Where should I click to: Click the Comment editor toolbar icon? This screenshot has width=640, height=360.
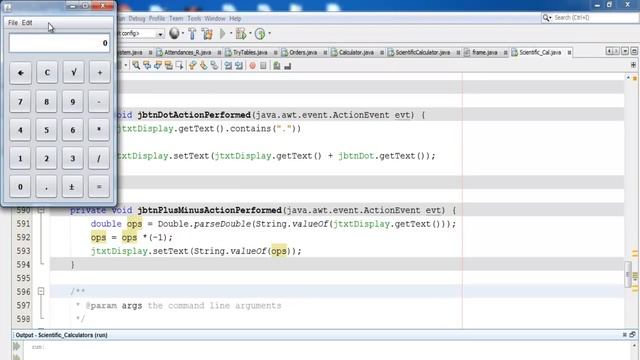(x=277, y=66)
